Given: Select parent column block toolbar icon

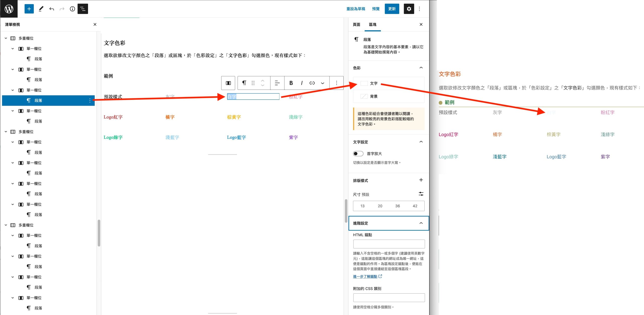Looking at the screenshot, I should (x=228, y=83).
